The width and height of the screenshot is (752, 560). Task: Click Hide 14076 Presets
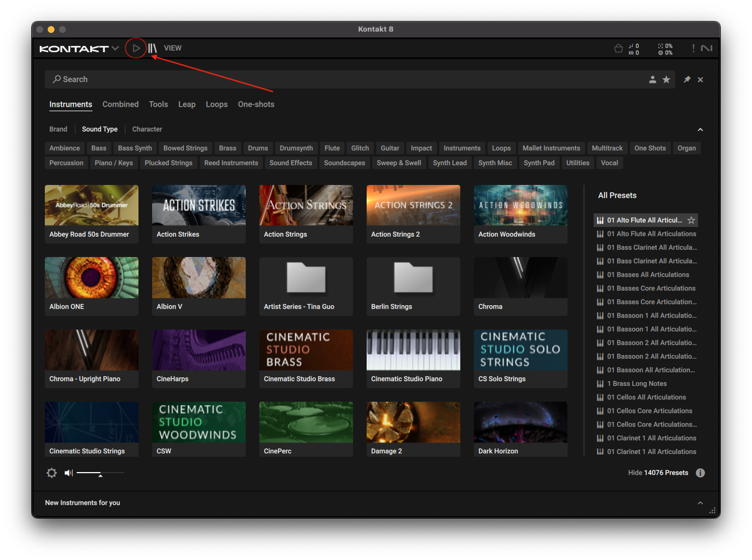[x=658, y=473]
